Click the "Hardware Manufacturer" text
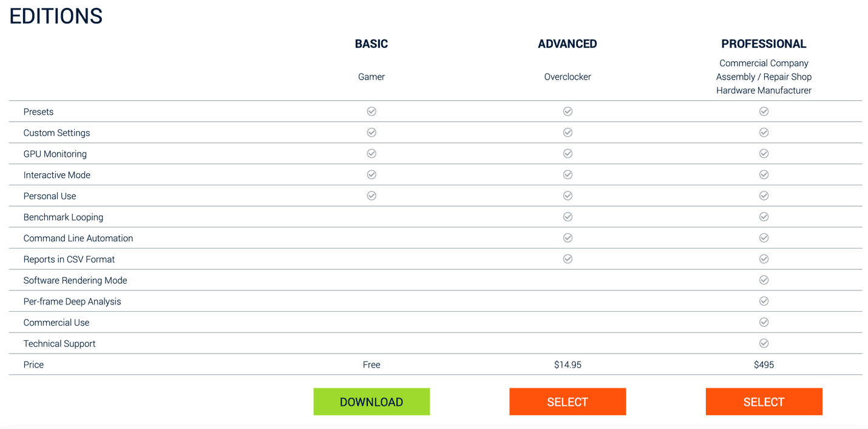This screenshot has width=868, height=429. point(764,91)
